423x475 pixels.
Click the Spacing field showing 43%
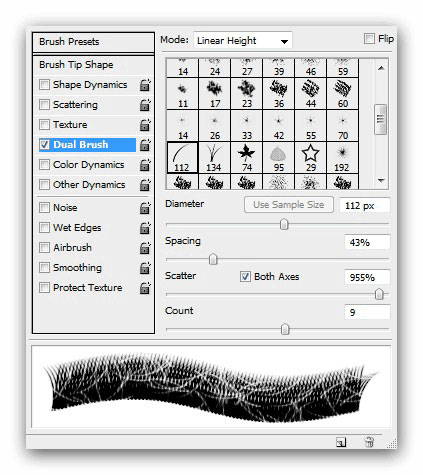click(x=367, y=242)
